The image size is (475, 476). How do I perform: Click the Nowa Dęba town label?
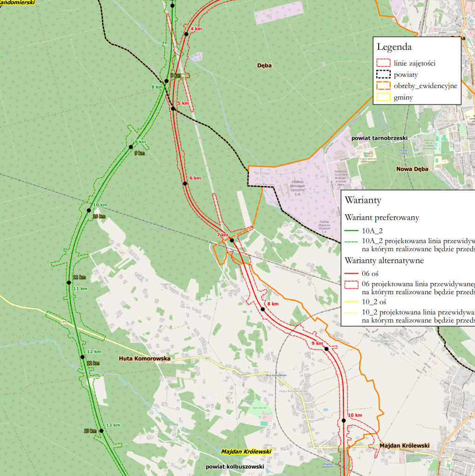coord(412,169)
